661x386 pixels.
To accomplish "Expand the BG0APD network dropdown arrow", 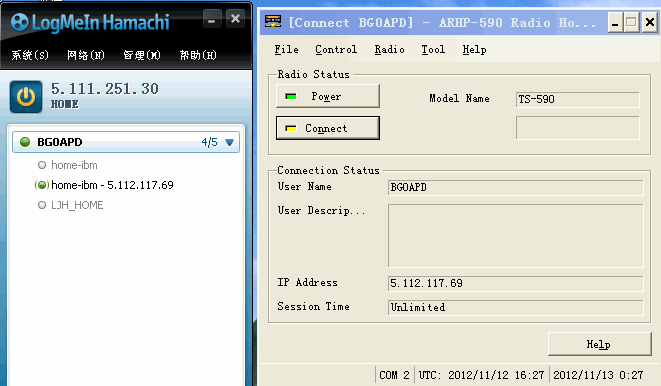I will (229, 142).
